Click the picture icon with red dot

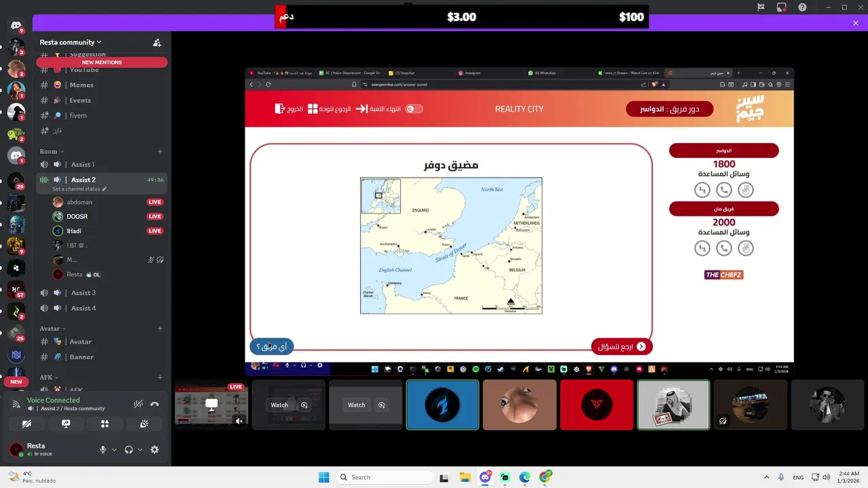pyautogui.click(x=782, y=7)
